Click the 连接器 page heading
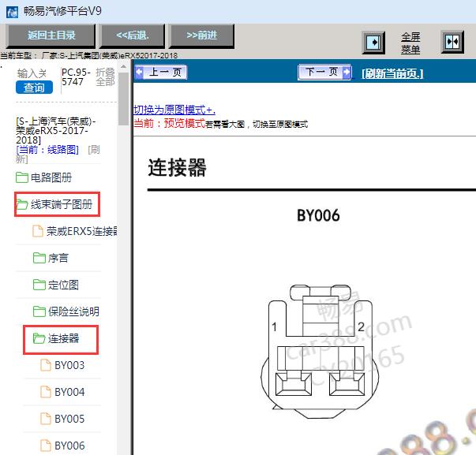Viewport: 476px width, 455px height. 177,167
